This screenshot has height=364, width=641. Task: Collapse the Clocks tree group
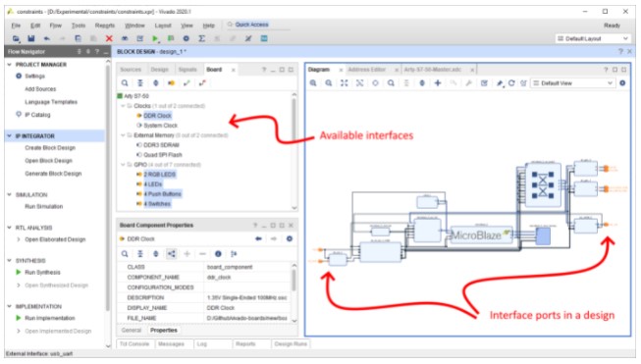123,106
